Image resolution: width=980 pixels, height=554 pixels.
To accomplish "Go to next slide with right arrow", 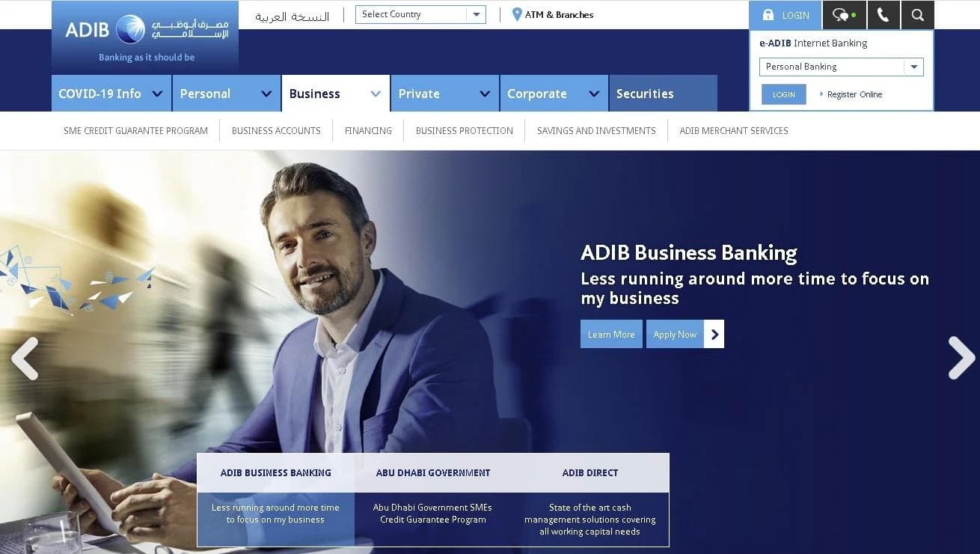I will [x=961, y=358].
